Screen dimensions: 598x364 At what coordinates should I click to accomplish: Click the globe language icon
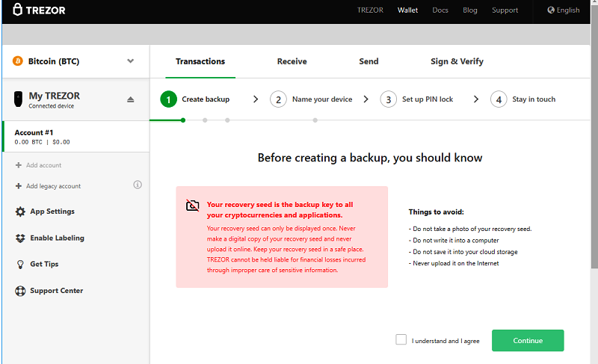click(551, 10)
